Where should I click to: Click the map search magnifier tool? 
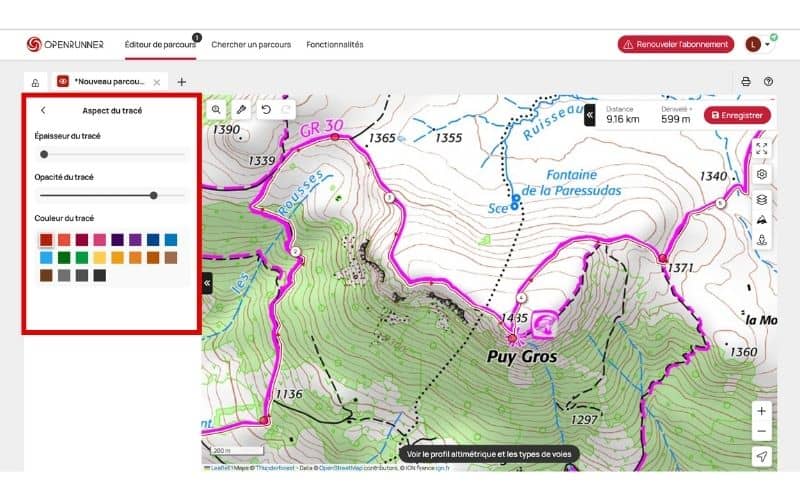click(x=216, y=109)
